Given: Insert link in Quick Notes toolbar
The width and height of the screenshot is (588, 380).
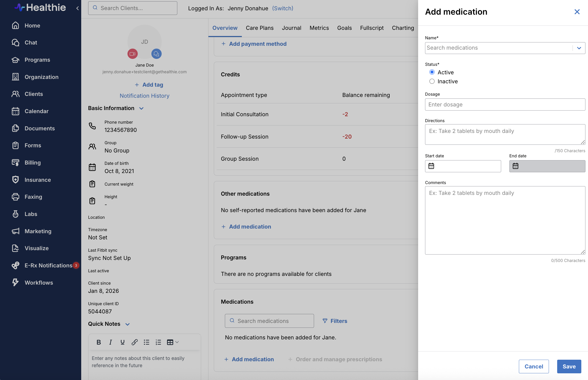Looking at the screenshot, I should tap(134, 342).
